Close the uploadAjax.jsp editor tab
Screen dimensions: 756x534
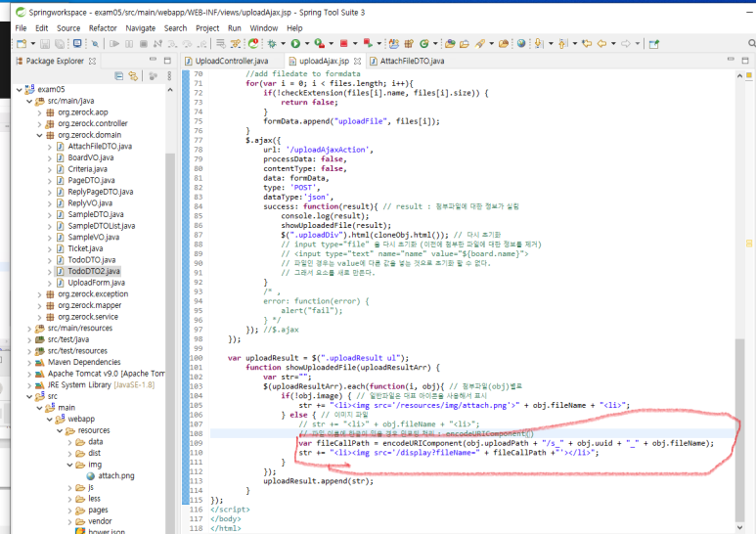[x=357, y=61]
